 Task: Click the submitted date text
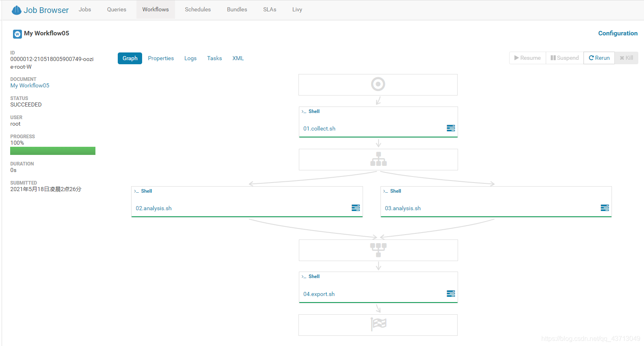click(46, 189)
